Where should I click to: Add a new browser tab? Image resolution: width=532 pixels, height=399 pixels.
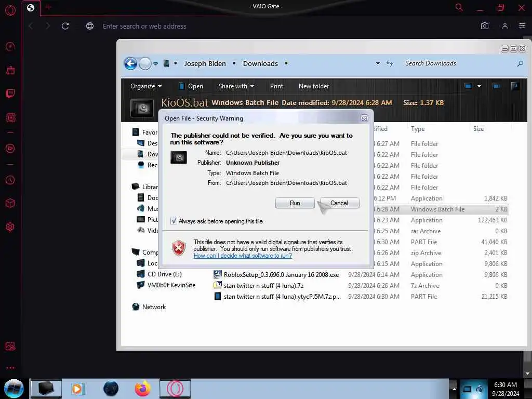48,7
